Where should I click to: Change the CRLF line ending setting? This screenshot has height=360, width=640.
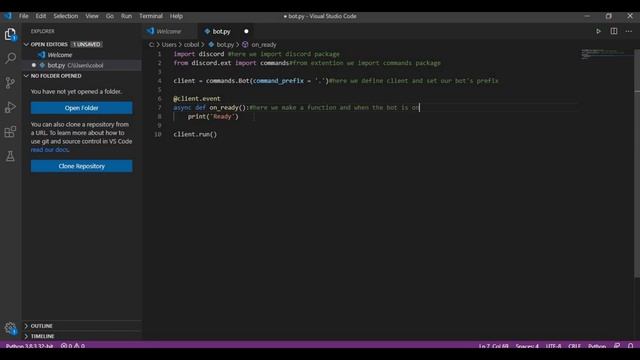574,346
